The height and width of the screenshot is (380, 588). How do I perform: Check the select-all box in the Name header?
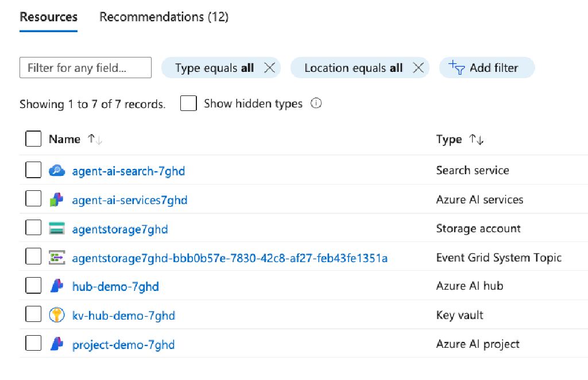point(33,139)
